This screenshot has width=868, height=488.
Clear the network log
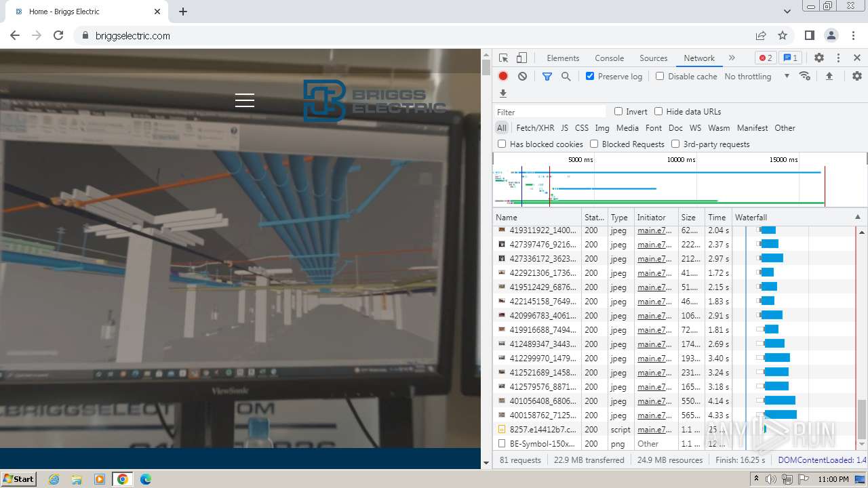tap(522, 77)
